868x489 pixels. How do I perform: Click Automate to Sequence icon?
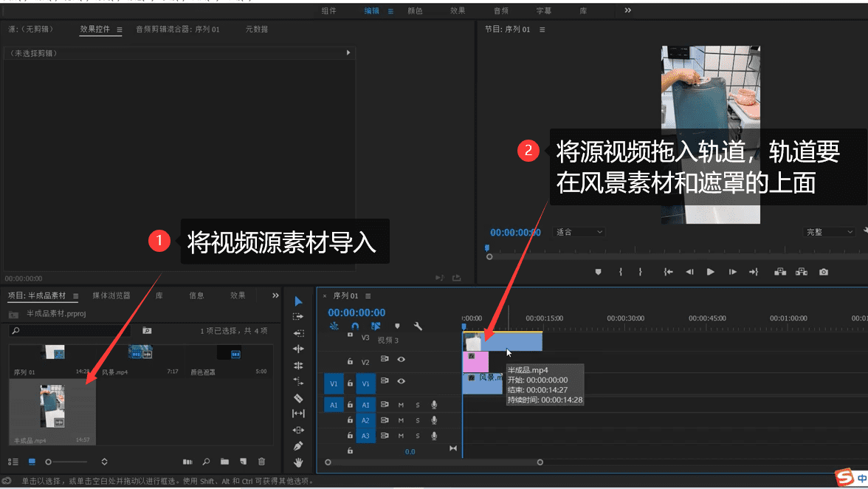click(187, 462)
